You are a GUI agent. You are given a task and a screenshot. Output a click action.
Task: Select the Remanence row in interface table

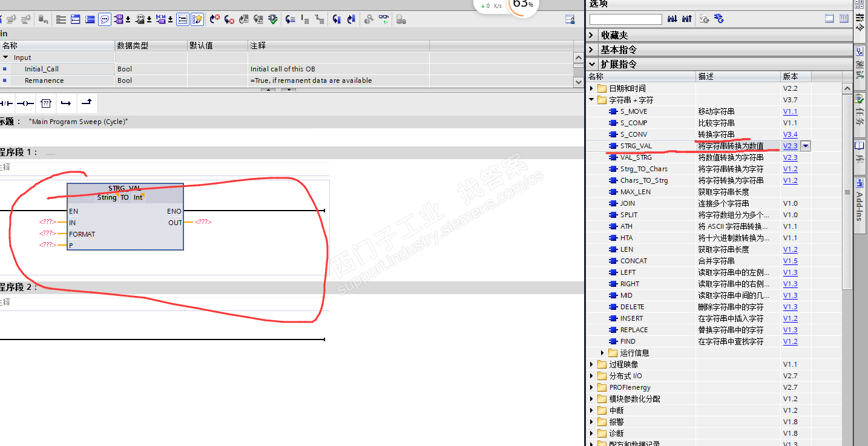[x=286, y=80]
